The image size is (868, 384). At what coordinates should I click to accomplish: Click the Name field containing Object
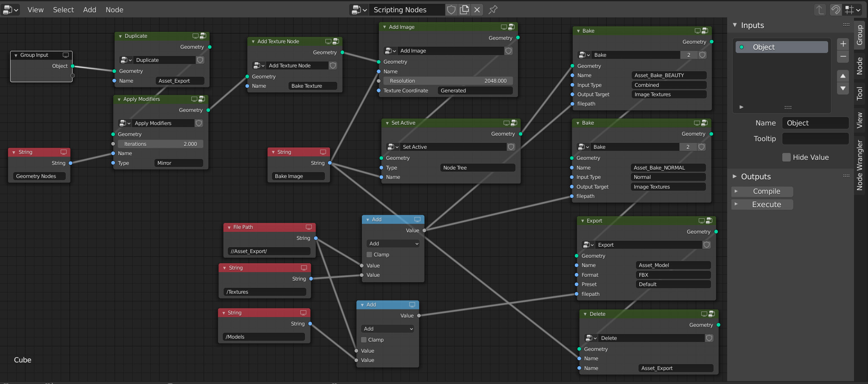pyautogui.click(x=815, y=123)
